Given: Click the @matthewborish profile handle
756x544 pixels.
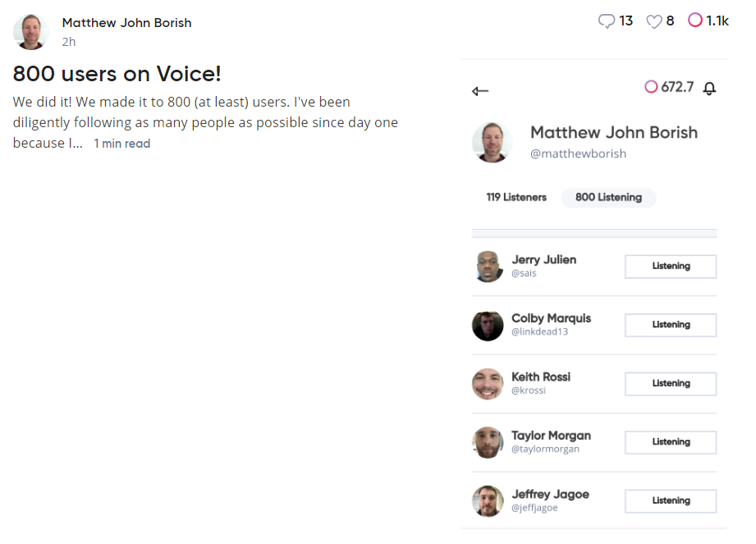Looking at the screenshot, I should point(578,153).
